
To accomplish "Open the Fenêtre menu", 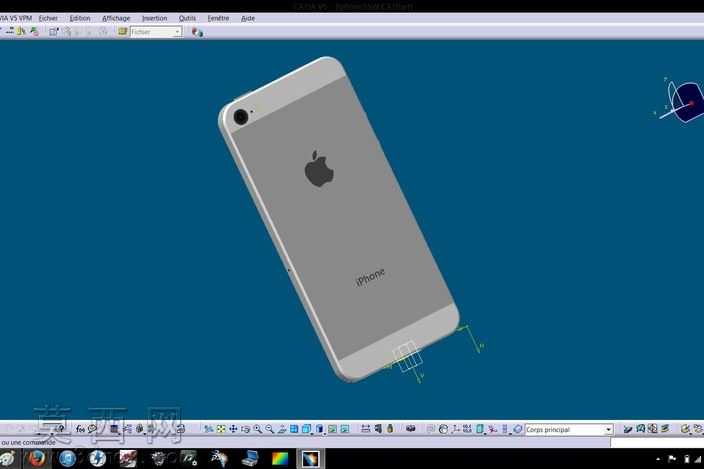I will click(218, 18).
